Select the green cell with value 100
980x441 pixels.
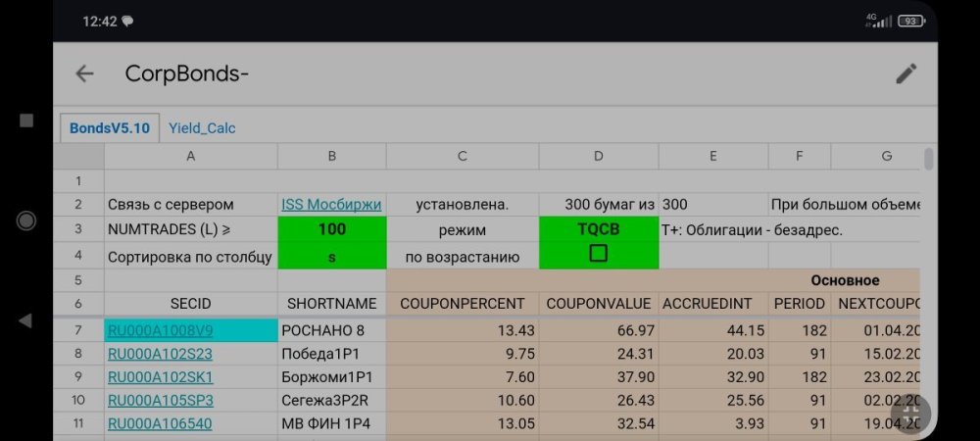pyautogui.click(x=332, y=229)
